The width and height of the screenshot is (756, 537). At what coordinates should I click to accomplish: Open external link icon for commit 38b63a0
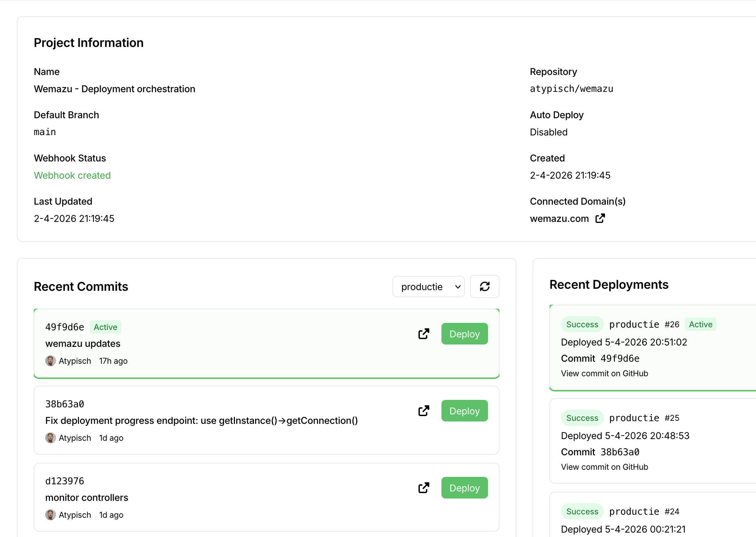[x=424, y=411]
